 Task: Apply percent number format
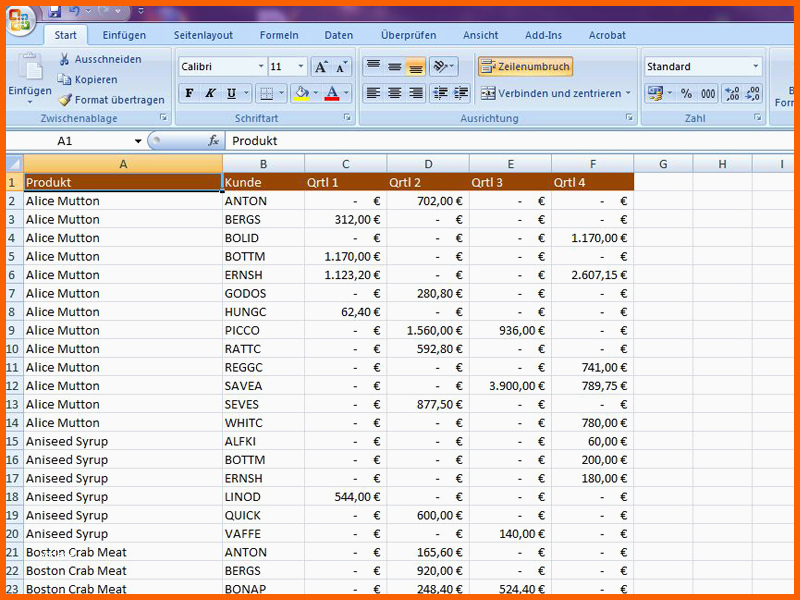coord(686,94)
